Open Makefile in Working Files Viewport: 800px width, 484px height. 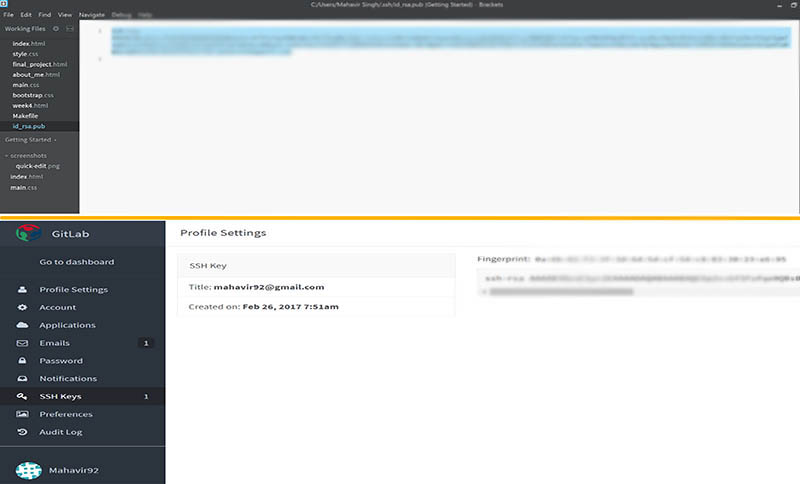click(26, 116)
